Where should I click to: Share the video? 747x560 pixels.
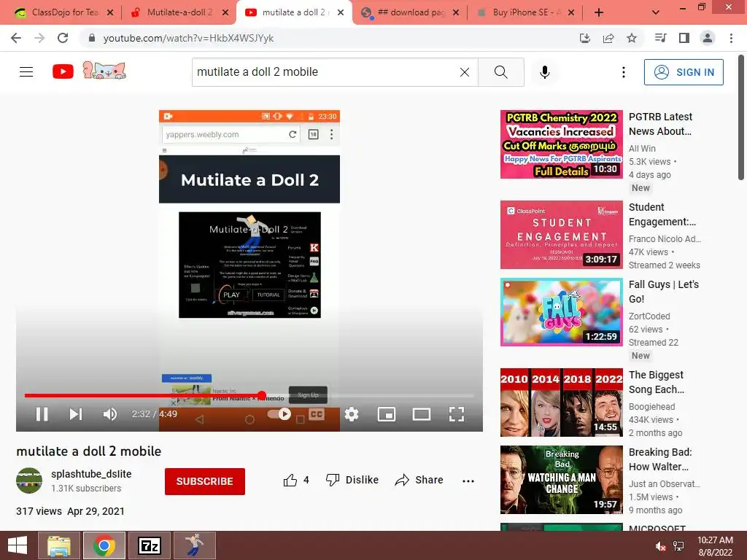click(x=419, y=480)
